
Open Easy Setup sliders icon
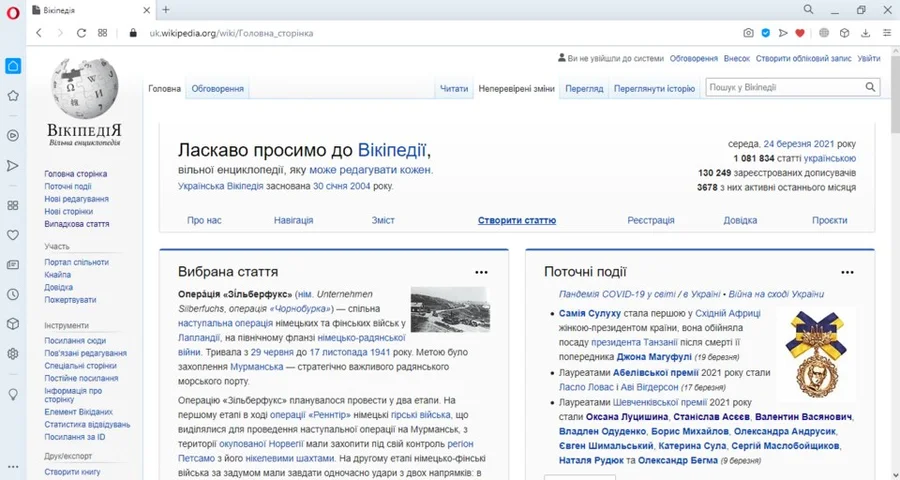tap(887, 33)
